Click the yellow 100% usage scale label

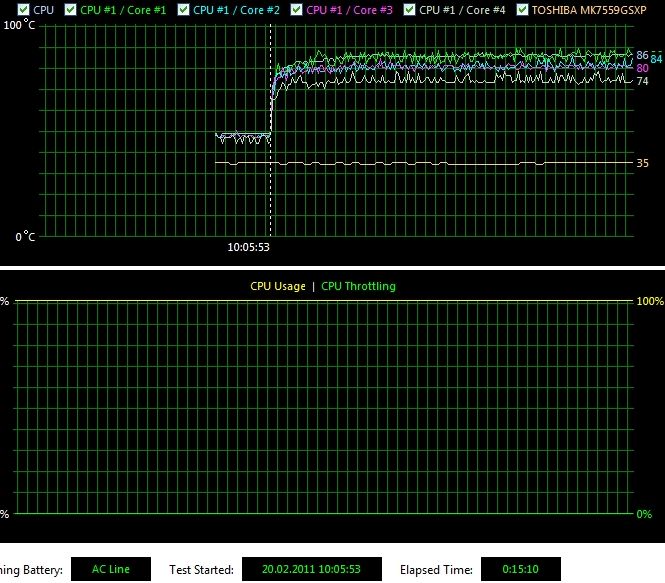tap(650, 301)
